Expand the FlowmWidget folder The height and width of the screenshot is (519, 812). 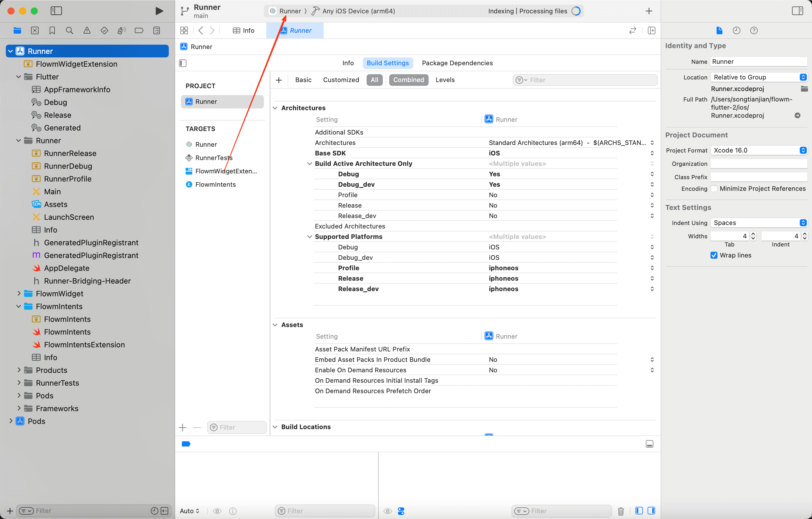[19, 294]
